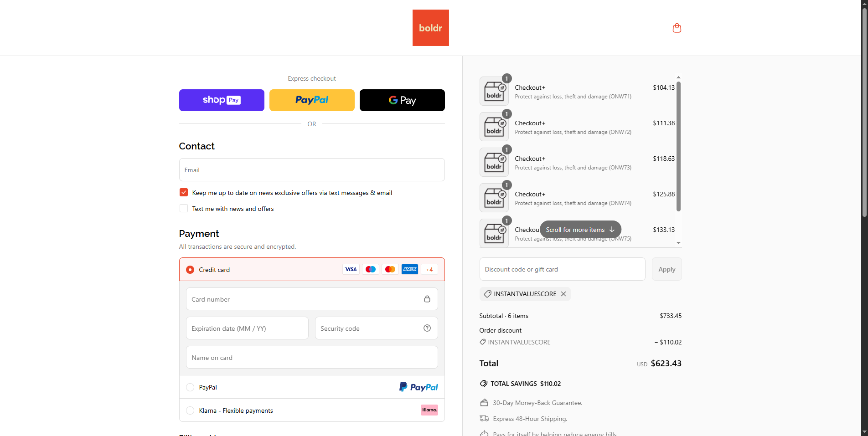Apply the discount code
This screenshot has height=436, width=868.
pos(666,269)
